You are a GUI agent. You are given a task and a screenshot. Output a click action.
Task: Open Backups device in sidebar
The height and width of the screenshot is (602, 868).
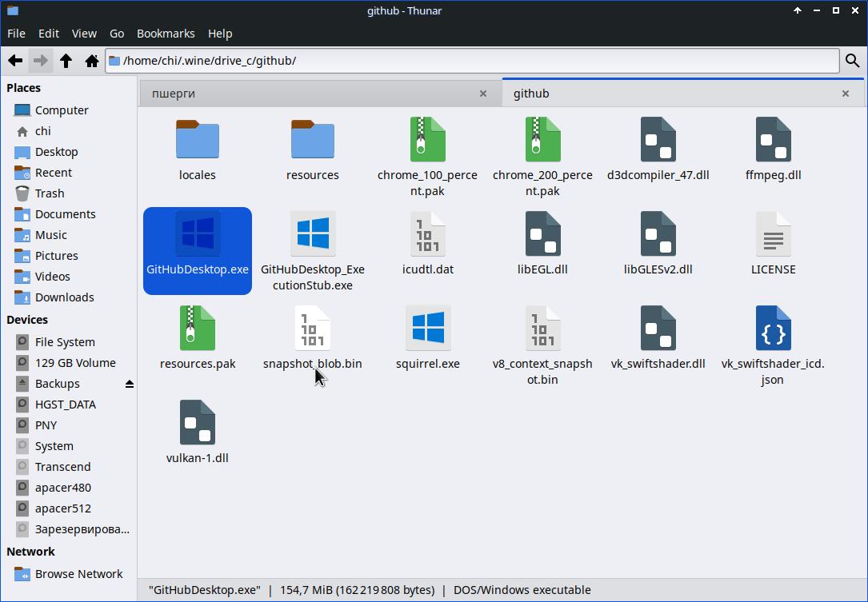tap(57, 384)
